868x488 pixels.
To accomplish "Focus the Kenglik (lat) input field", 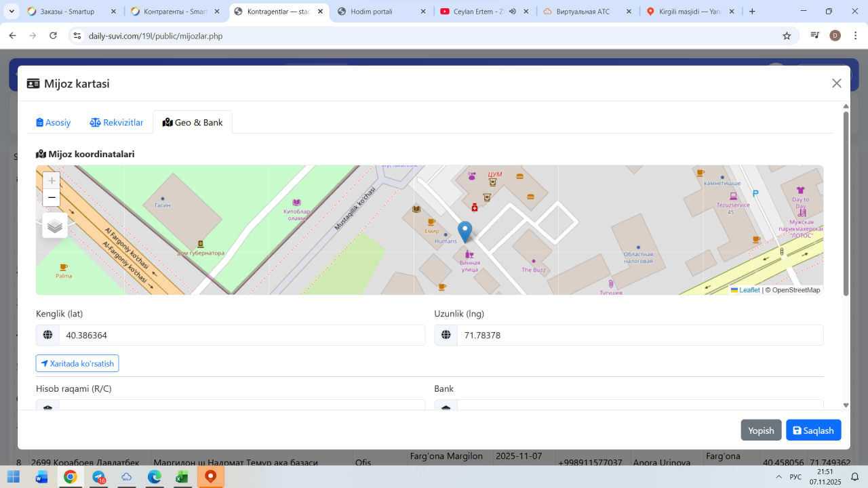I will [241, 335].
